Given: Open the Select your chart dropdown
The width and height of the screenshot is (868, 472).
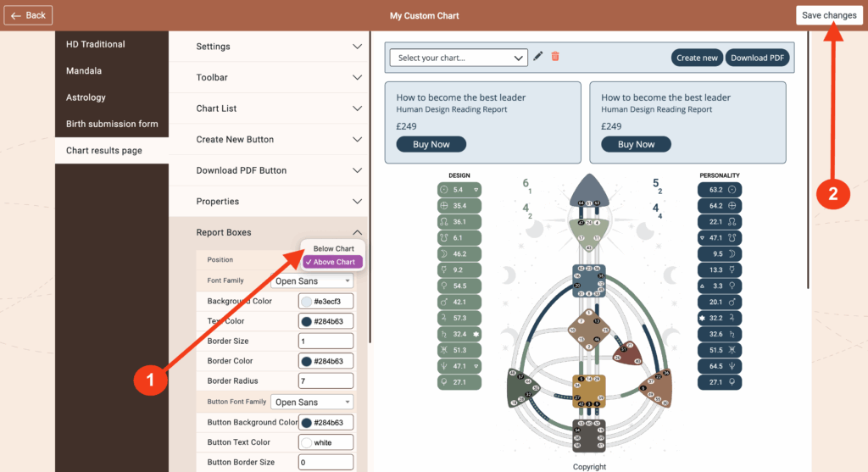Looking at the screenshot, I should [x=459, y=58].
